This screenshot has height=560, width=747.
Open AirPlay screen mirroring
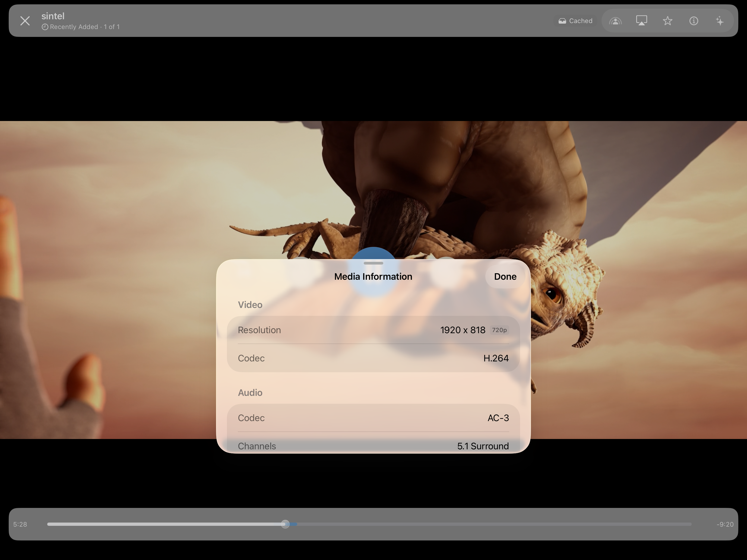click(641, 21)
